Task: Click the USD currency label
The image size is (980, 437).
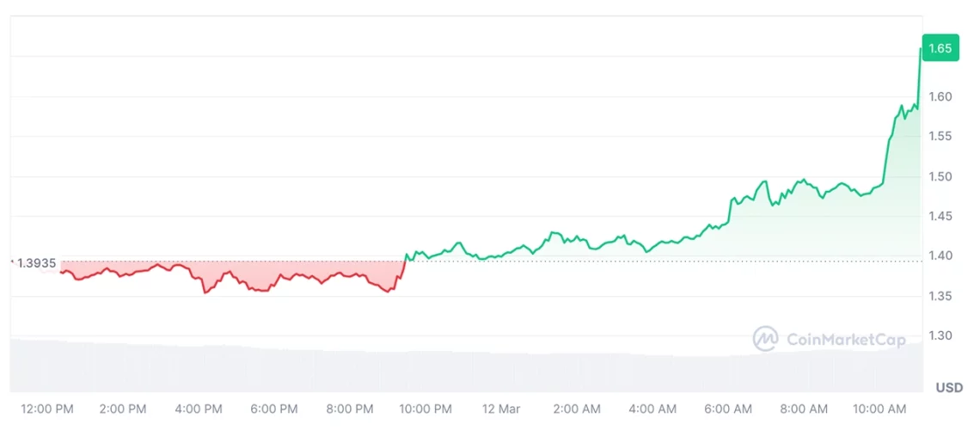Action: click(949, 388)
